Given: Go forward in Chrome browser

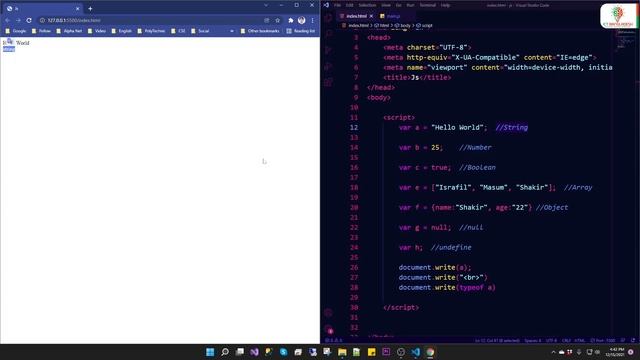Looking at the screenshot, I should pos(18,20).
